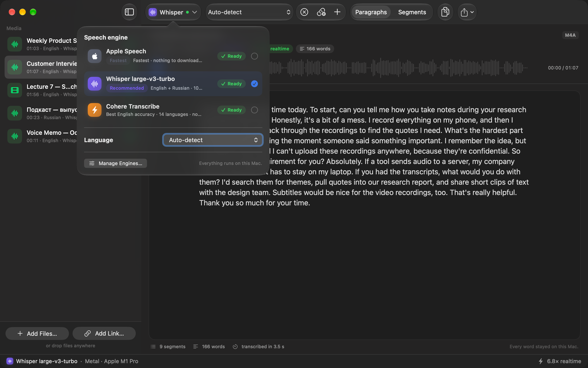This screenshot has width=588, height=368.
Task: Select the Lecture 7 media item
Action: (x=41, y=90)
